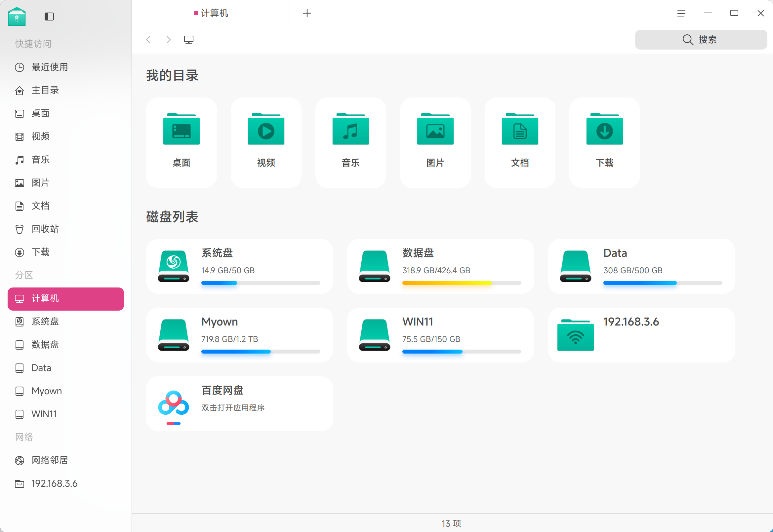
Task: Open 文档 in sidebar quick access
Action: click(66, 206)
